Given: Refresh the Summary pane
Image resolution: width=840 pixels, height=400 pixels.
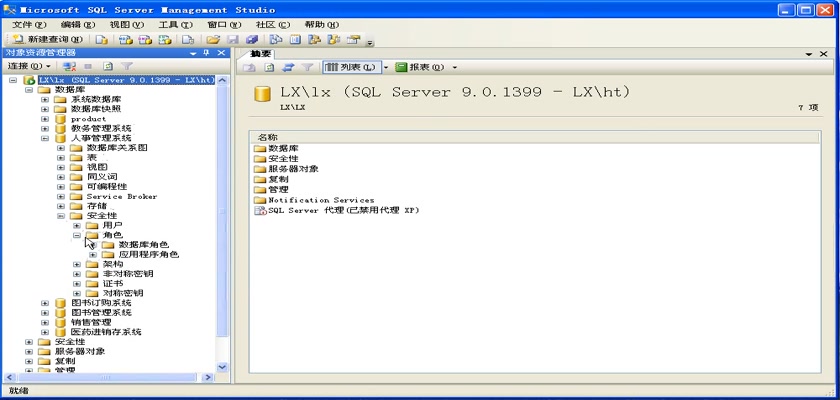Looking at the screenshot, I should pos(269,67).
